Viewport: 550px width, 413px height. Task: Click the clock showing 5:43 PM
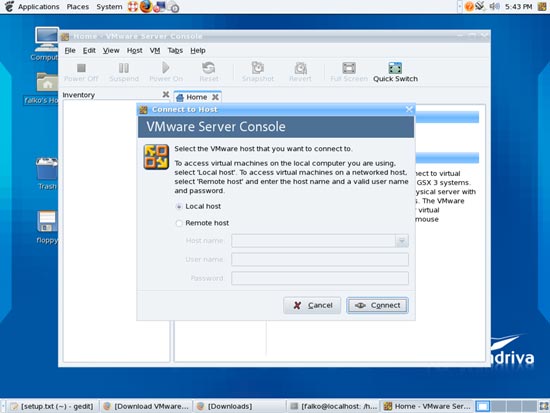518,7
